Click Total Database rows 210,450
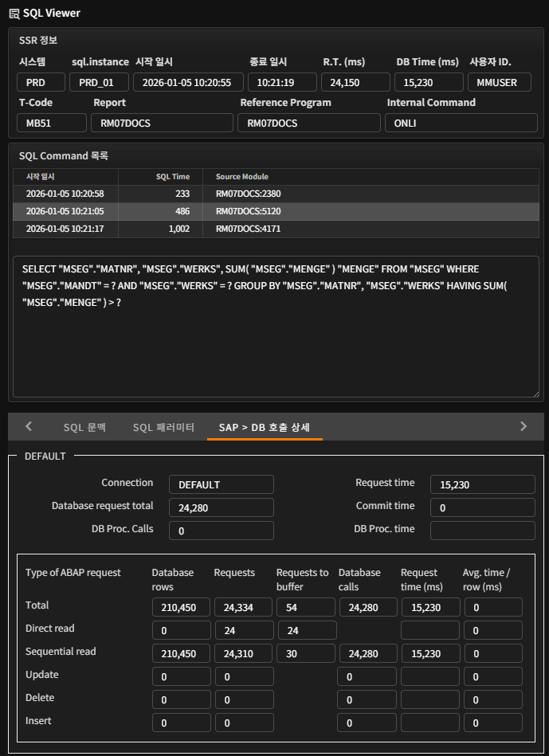Screen dimensions: 549x756 182,607
